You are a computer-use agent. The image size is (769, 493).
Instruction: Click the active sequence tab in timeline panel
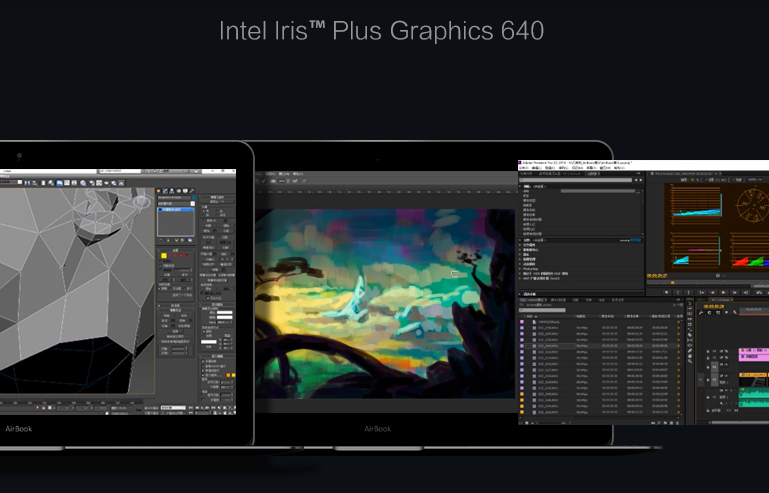(718, 299)
